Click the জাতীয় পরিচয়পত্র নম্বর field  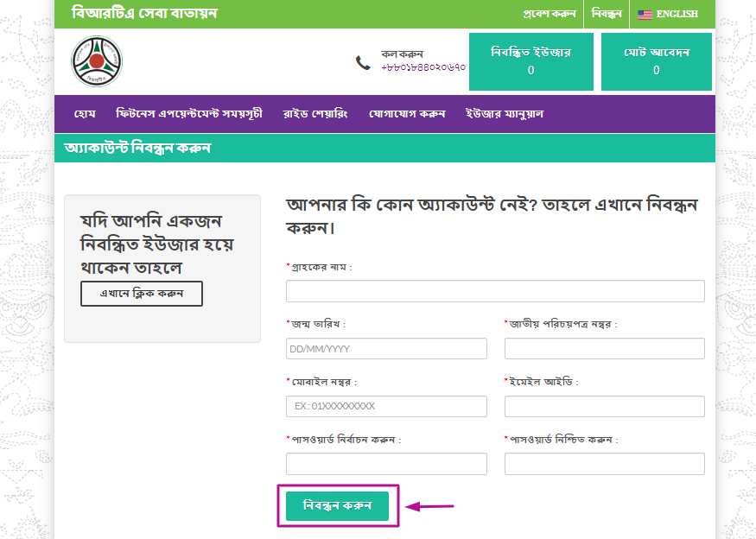604,349
